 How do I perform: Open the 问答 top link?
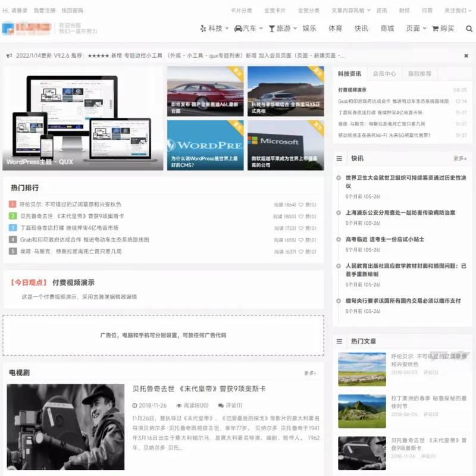[427, 11]
